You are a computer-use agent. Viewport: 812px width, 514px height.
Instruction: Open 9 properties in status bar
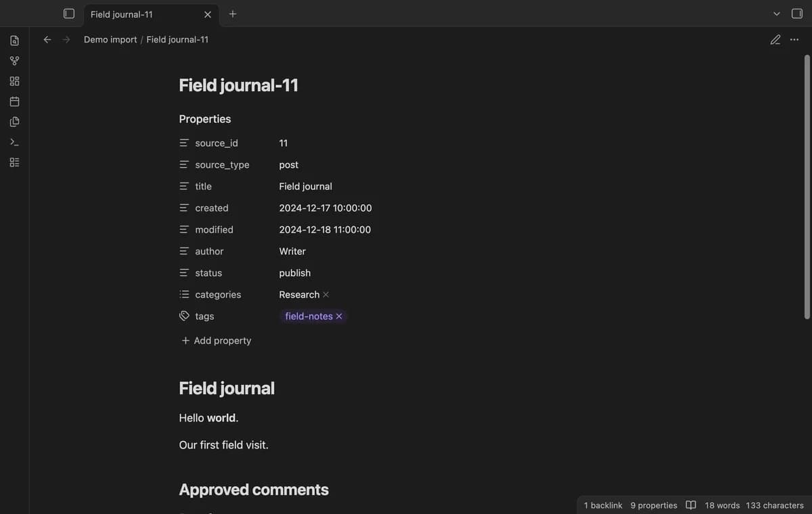pyautogui.click(x=654, y=505)
